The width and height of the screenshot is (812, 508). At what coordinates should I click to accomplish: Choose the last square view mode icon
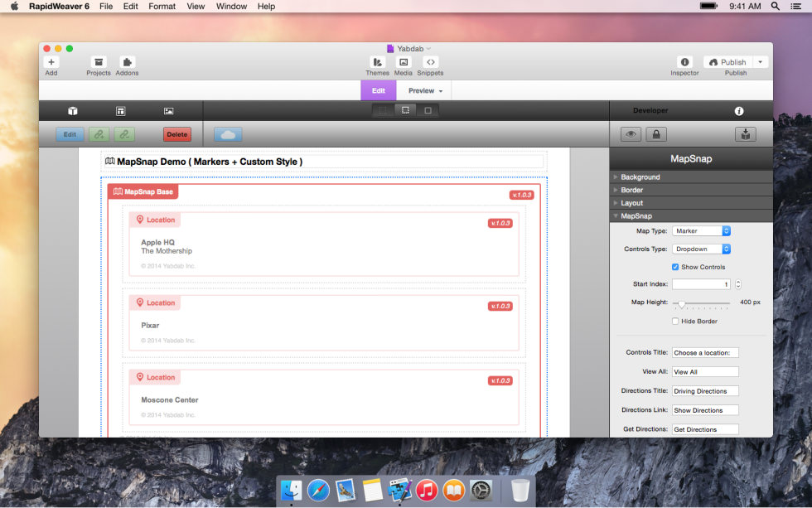[428, 110]
